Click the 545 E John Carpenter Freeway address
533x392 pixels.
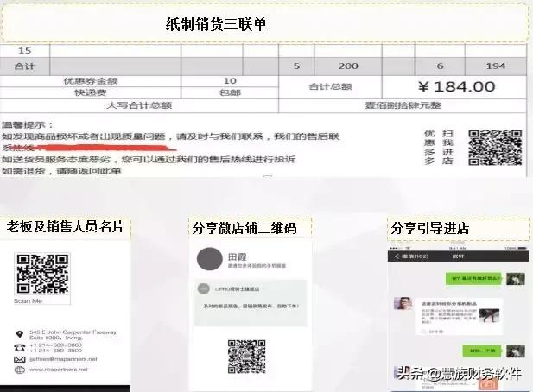tap(73, 335)
